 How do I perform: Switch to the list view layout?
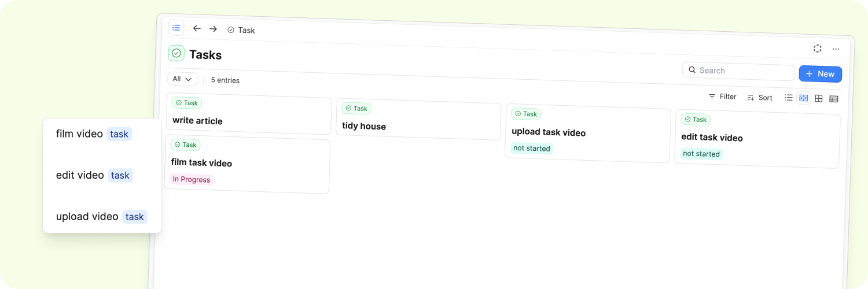tap(789, 98)
